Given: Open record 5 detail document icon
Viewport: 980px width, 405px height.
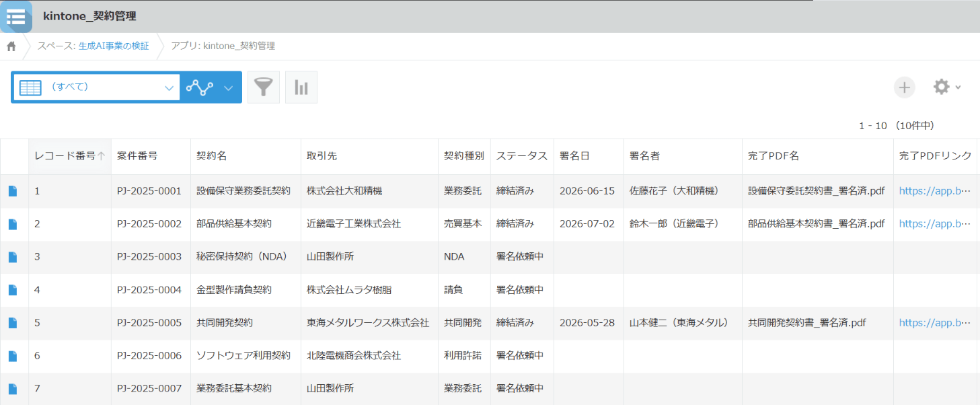Looking at the screenshot, I should [13, 323].
